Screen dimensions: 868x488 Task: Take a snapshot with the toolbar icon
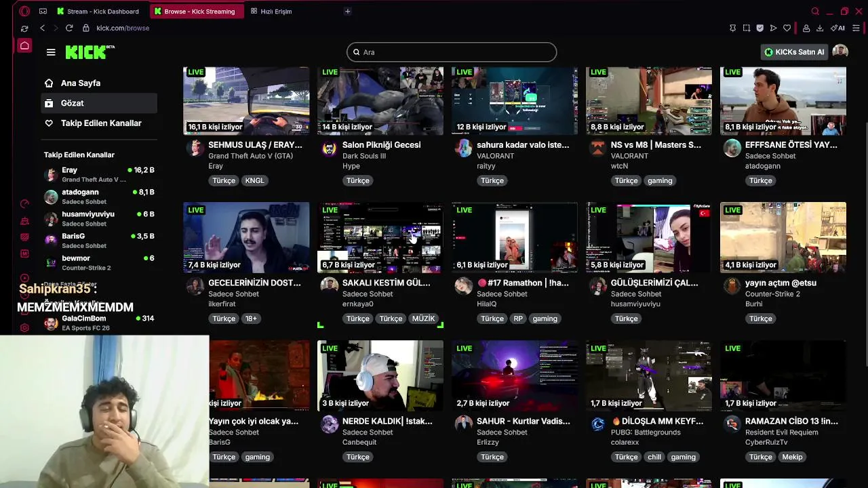747,28
